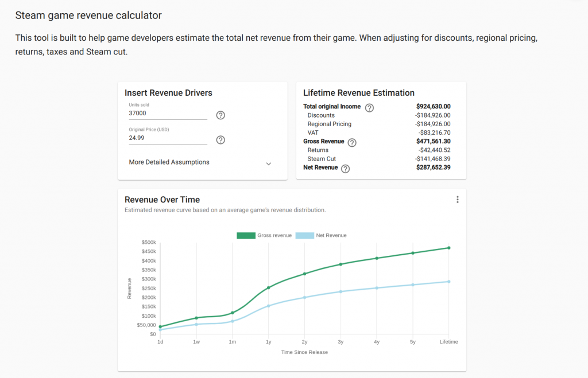Click the gross revenue data point at Lifetime
The width and height of the screenshot is (588, 378).
tap(449, 248)
